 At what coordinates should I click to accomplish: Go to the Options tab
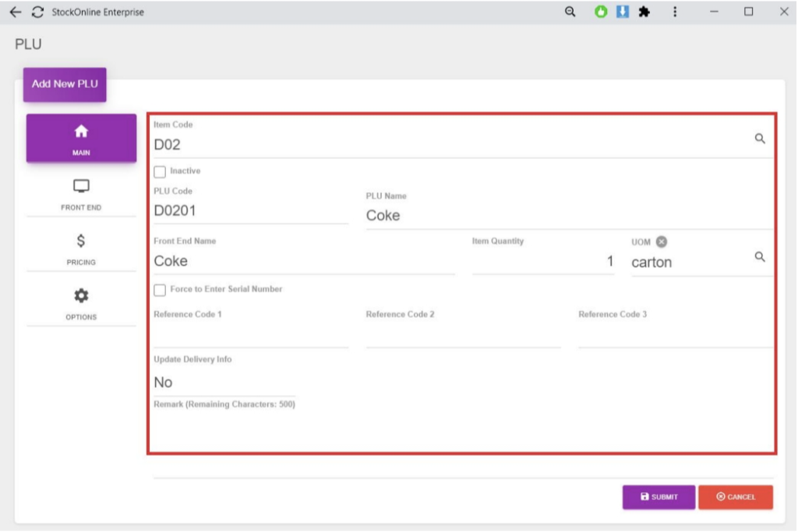tap(81, 304)
